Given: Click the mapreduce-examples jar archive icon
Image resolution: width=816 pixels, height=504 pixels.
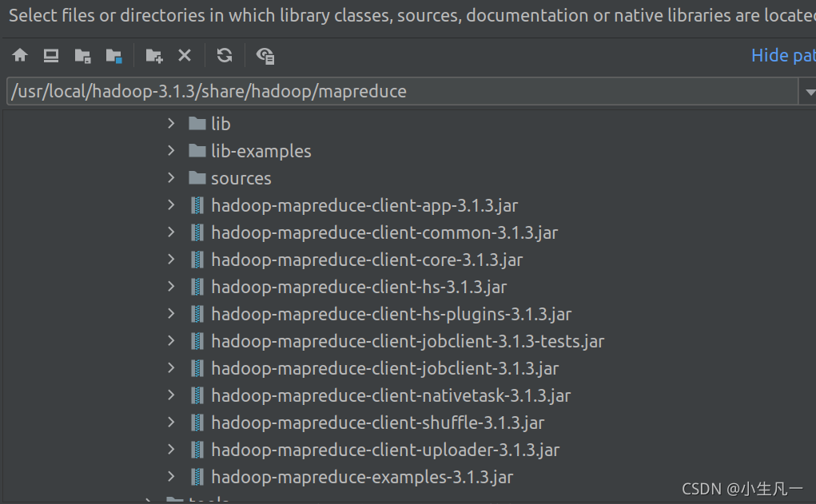Looking at the screenshot, I should pos(197,477).
